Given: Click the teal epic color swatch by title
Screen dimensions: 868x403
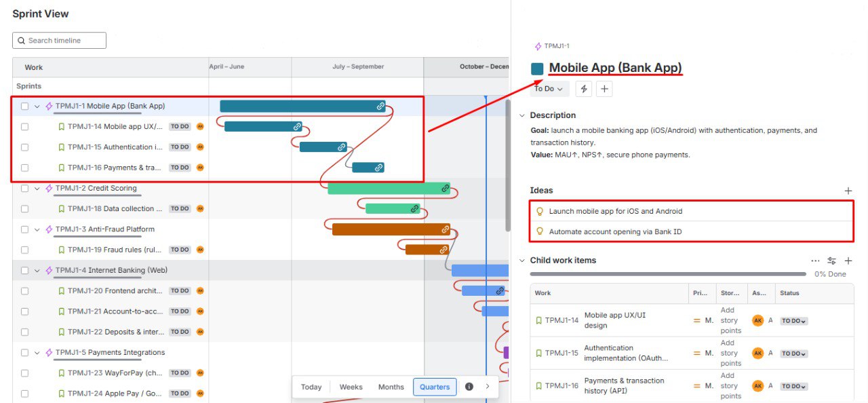Looking at the screenshot, I should tap(537, 69).
